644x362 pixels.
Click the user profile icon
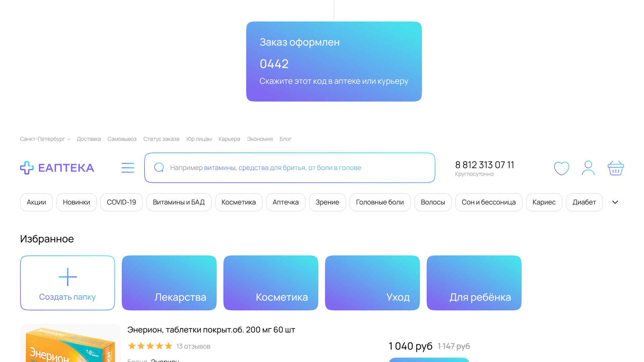pos(588,168)
